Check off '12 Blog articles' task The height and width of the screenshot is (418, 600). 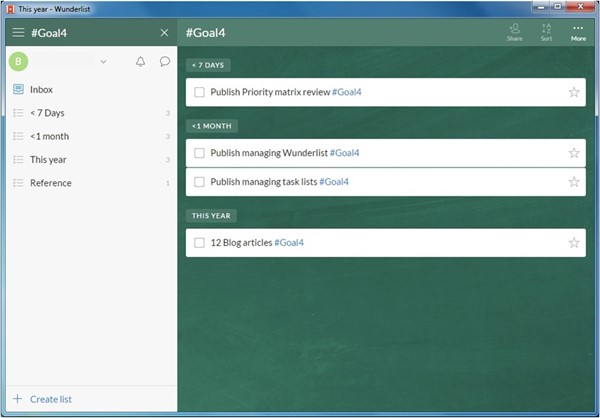tap(199, 243)
